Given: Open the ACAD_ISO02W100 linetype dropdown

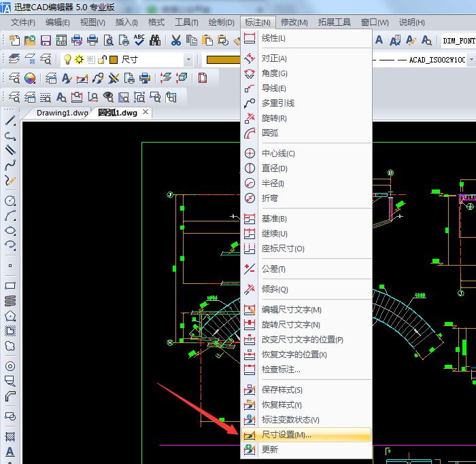Looking at the screenshot, I should tap(471, 59).
